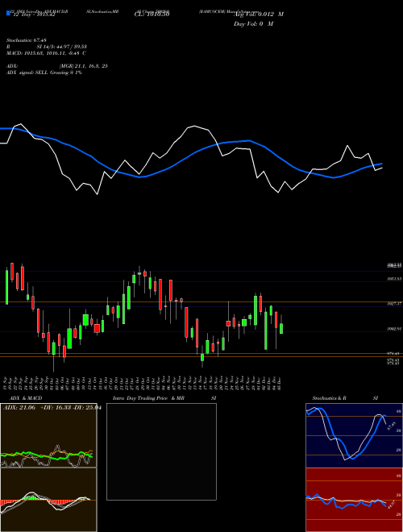Click the 'Avg Vol: 0.012 M' value
The height and width of the screenshot is (532, 403).
(259, 15)
